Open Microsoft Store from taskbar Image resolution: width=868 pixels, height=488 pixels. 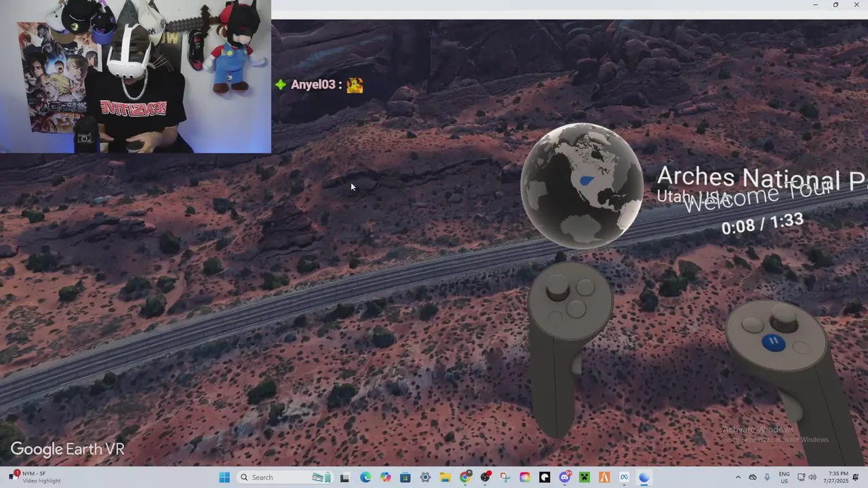(x=406, y=477)
